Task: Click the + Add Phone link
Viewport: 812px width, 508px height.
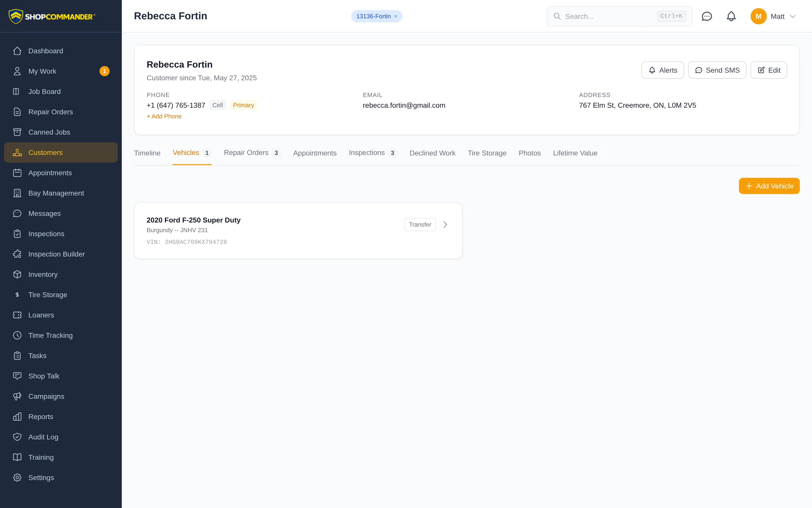Action: [x=164, y=116]
